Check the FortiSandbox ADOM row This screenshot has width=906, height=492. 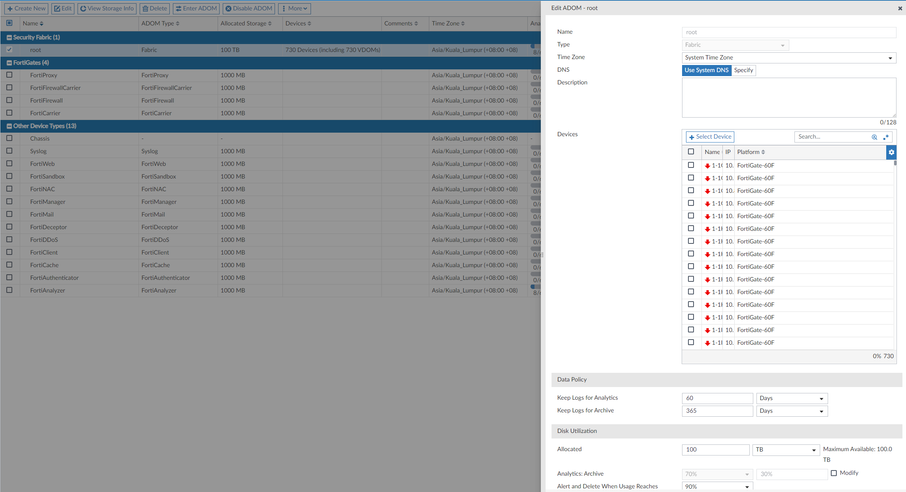[9, 176]
